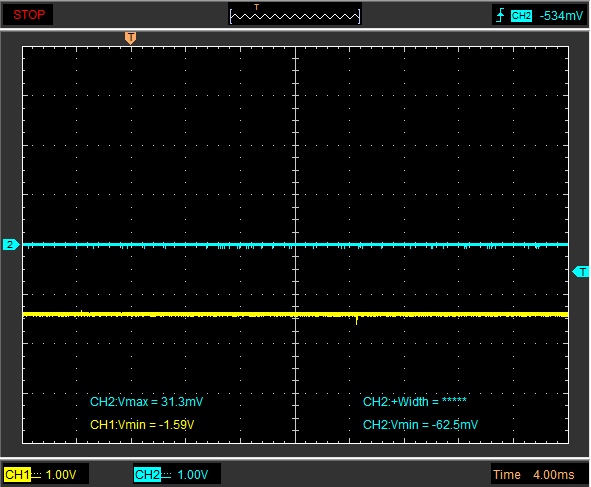Image resolution: width=591 pixels, height=487 pixels.
Task: Click the CH2:Vmin measurement readout
Action: pyautogui.click(x=420, y=425)
